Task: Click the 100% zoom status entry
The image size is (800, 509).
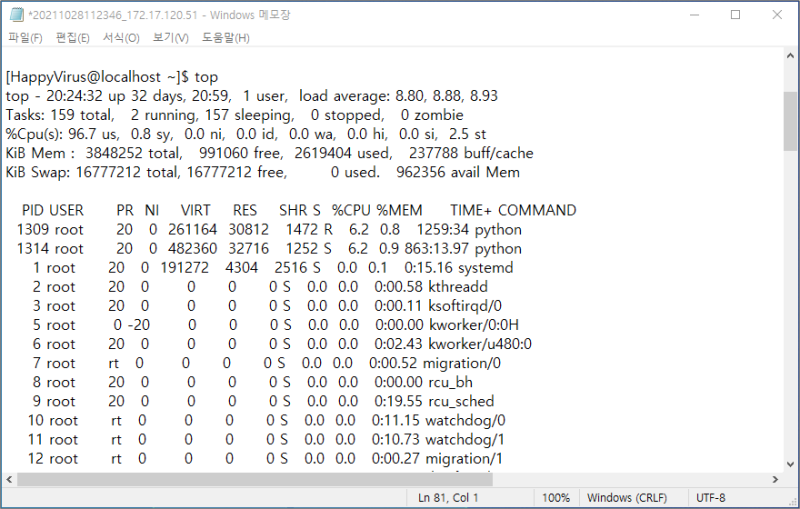Action: click(556, 498)
